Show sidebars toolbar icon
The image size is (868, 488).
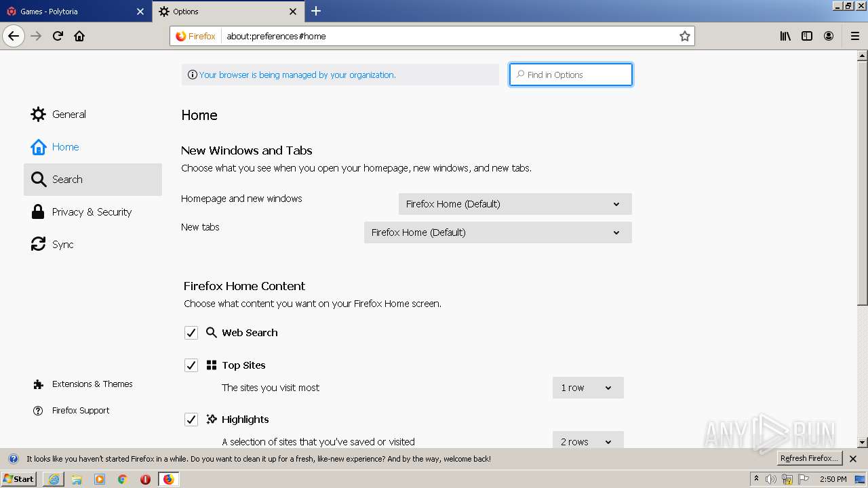tap(807, 36)
